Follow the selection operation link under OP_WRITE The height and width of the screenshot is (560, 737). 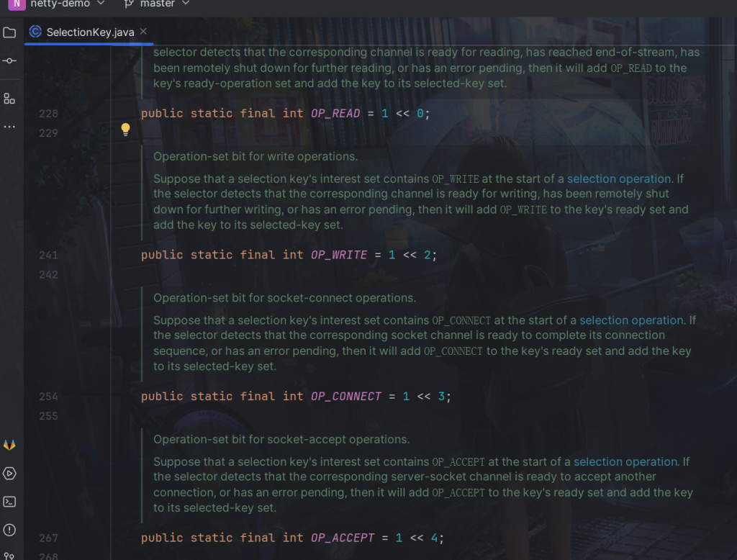coord(619,179)
